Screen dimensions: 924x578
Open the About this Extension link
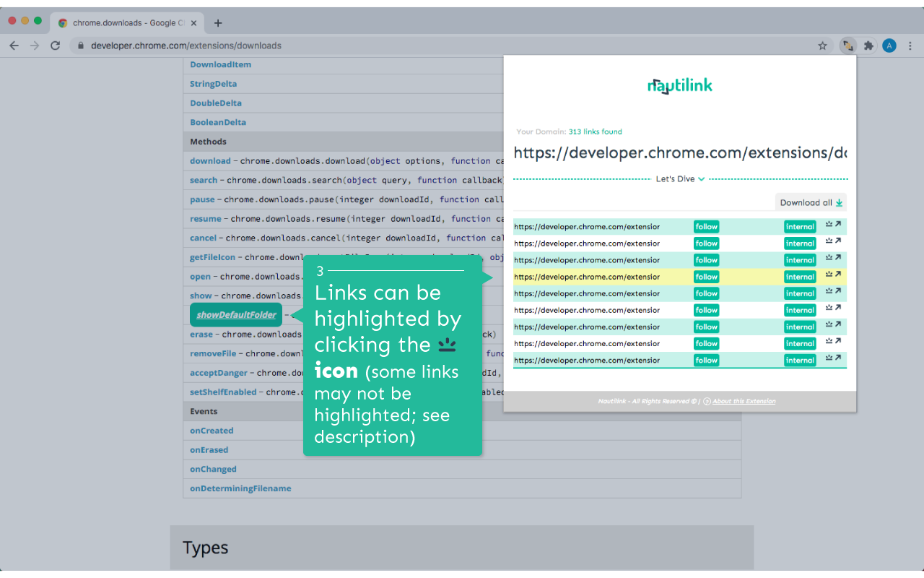[744, 401]
